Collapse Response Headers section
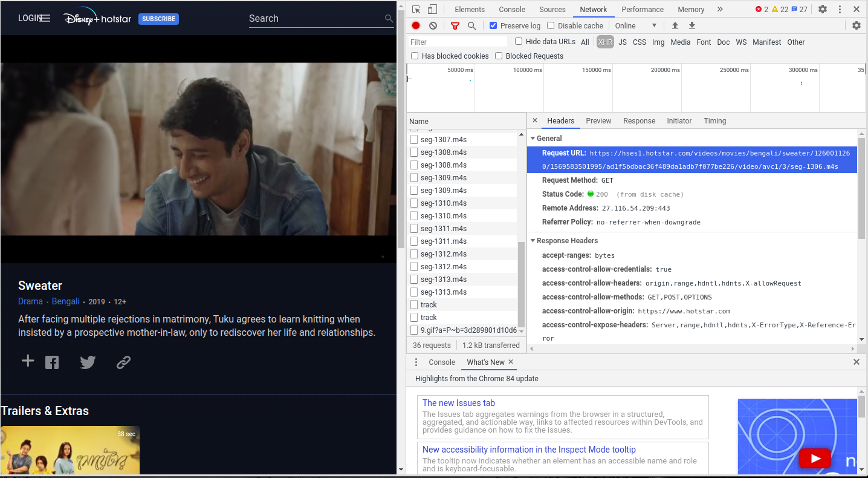 tap(567, 241)
